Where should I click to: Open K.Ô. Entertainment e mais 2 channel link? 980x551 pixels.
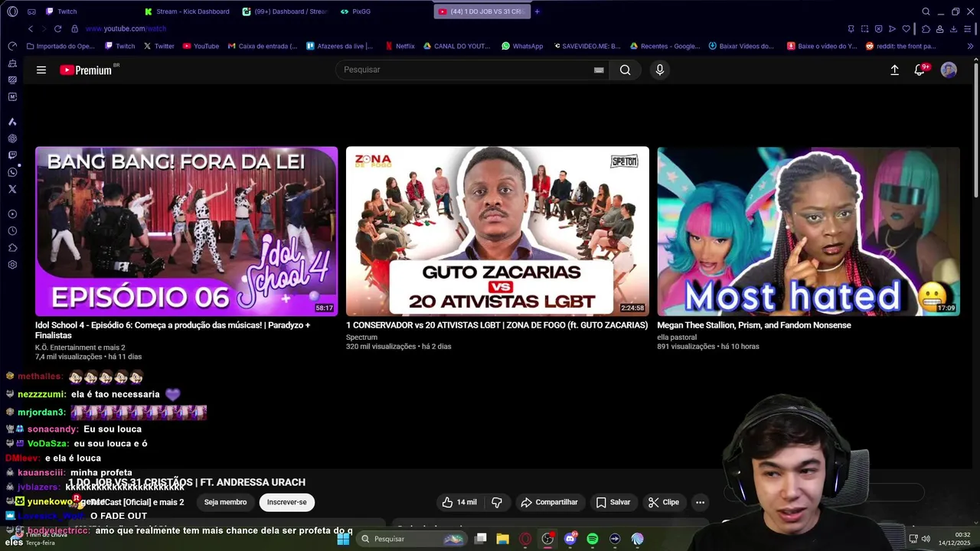click(80, 347)
